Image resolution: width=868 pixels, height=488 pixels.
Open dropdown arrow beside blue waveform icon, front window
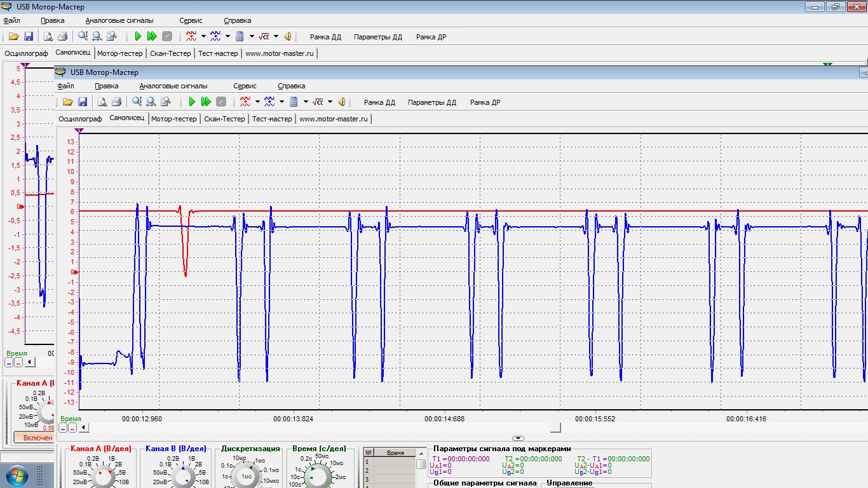(x=281, y=102)
